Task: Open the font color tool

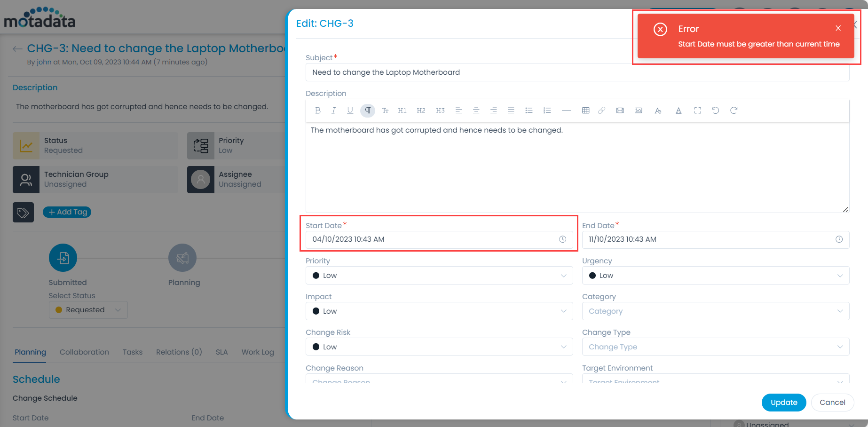Action: click(x=679, y=111)
